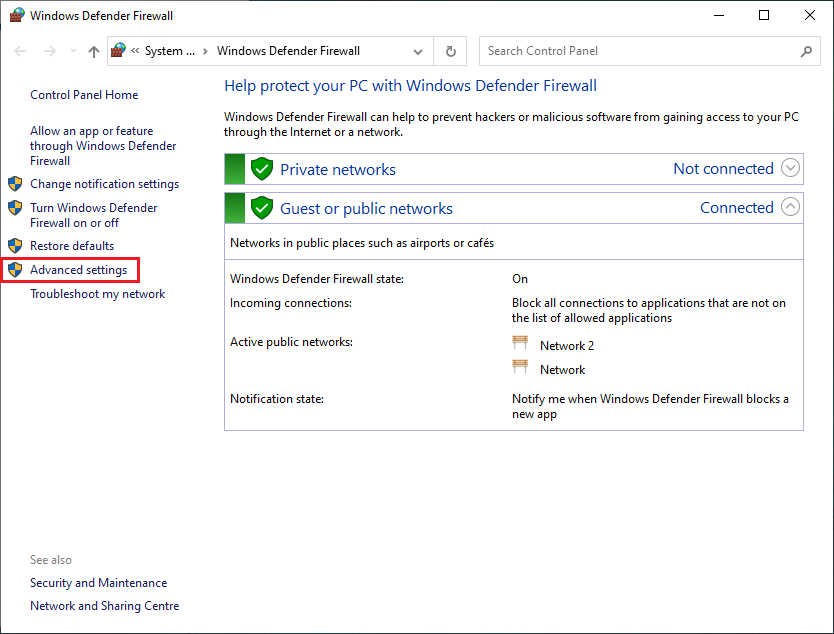
Task: Click the Connected status text
Action: (x=737, y=207)
